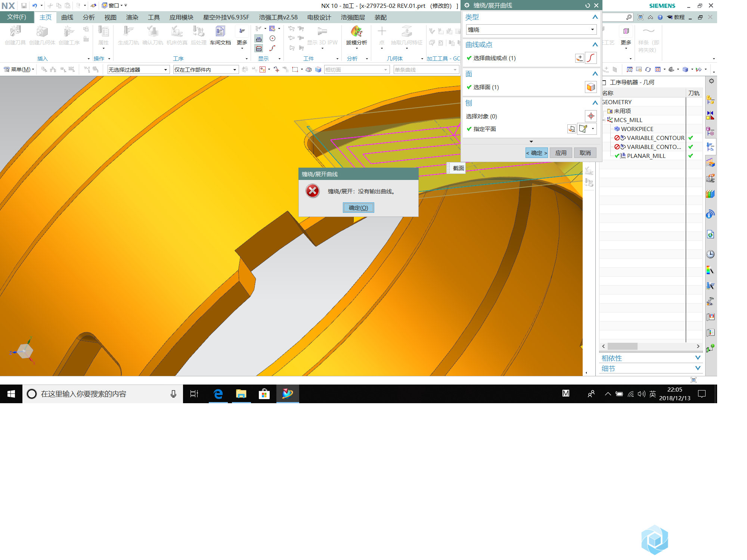Viewport: 747px width, 560px height.
Task: Open the 文件(F) file menu
Action: (17, 17)
